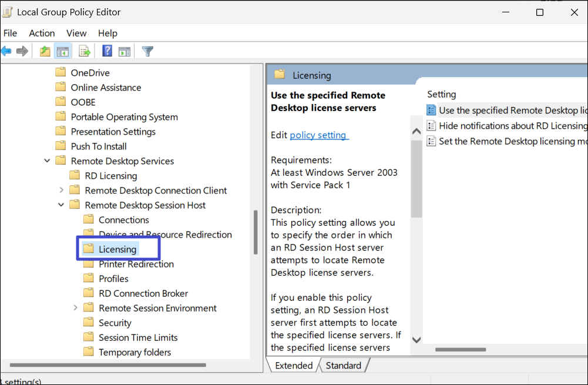Click the Setting column header
This screenshot has height=385, width=588.
coord(442,94)
